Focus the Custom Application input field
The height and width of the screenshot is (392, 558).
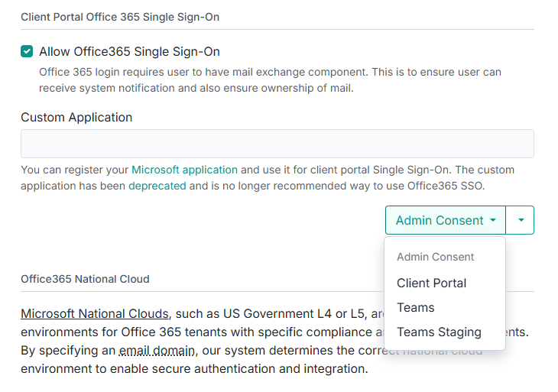pyautogui.click(x=277, y=144)
